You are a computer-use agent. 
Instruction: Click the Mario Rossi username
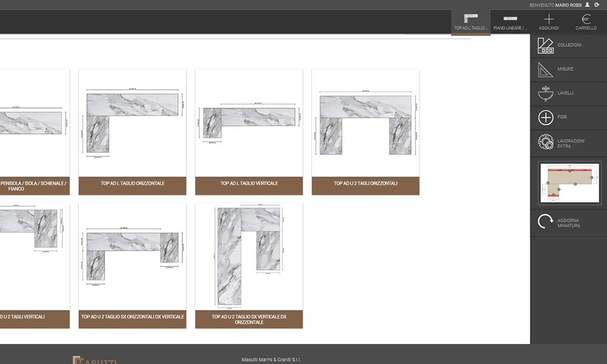coord(568,5)
